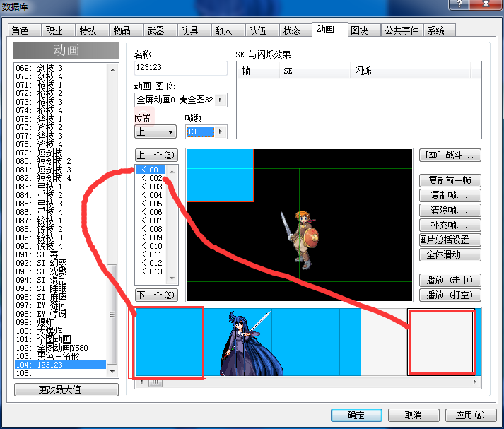
Task: Select frame 013 in frame list
Action: pyautogui.click(x=151, y=271)
